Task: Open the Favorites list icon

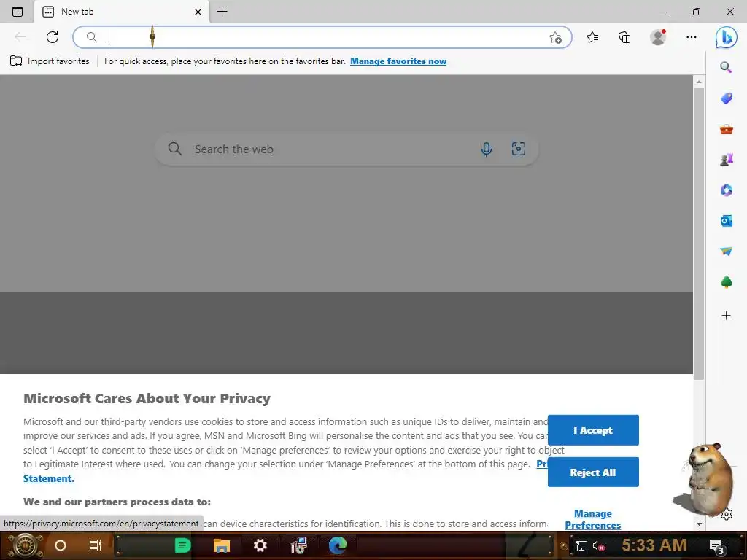Action: pos(592,37)
